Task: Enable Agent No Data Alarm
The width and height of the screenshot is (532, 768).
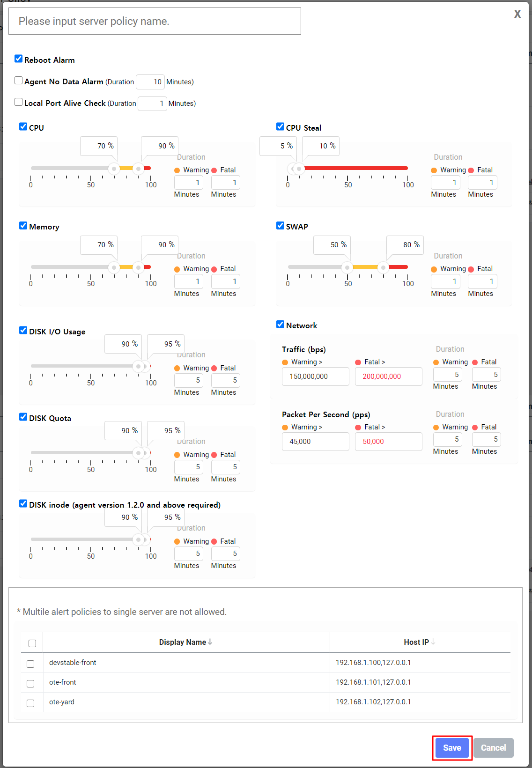Action: click(19, 81)
